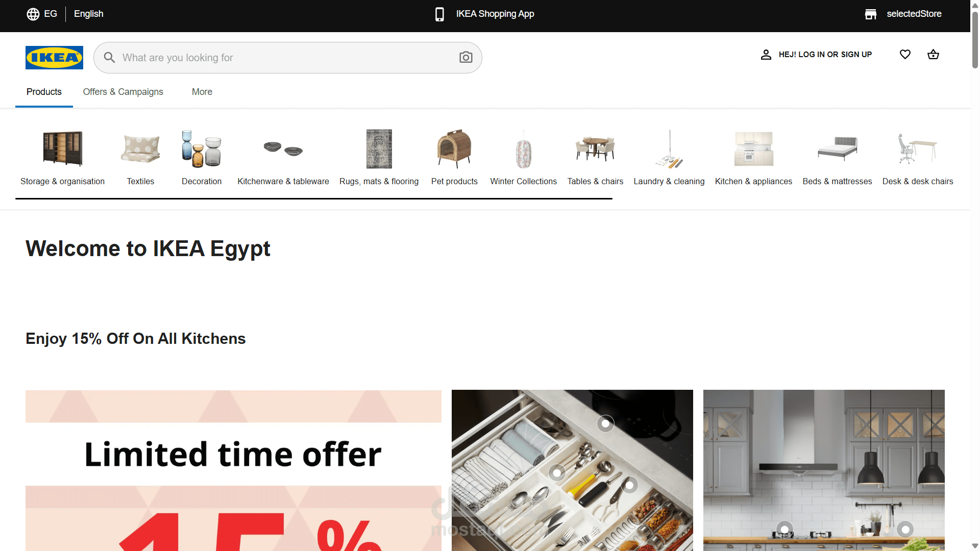Click the HEJ! LOG IN OR SIGN UP link
Image resolution: width=980 pixels, height=551 pixels.
825,54
